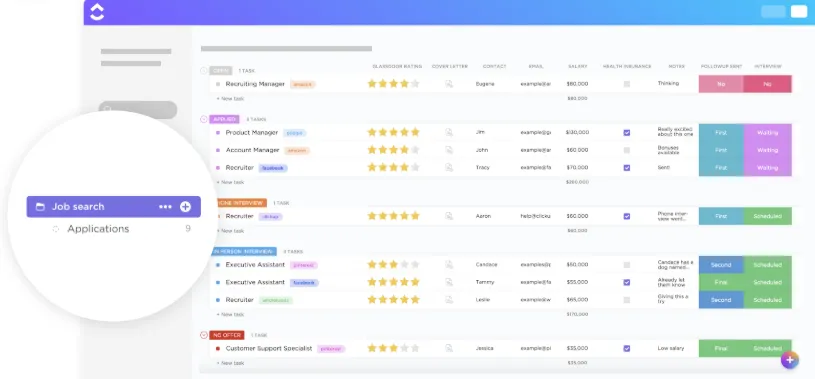The width and height of the screenshot is (815, 379).
Task: Open Followup Sent dropdown on Customer Support Specialist
Action: pos(721,348)
